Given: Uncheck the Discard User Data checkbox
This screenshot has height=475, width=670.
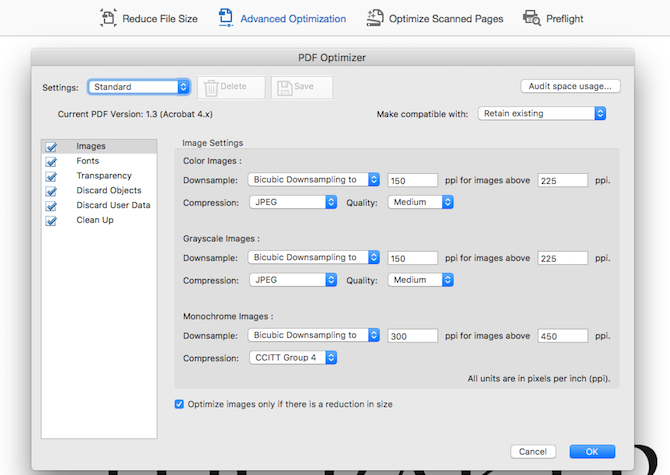Looking at the screenshot, I should click(52, 205).
